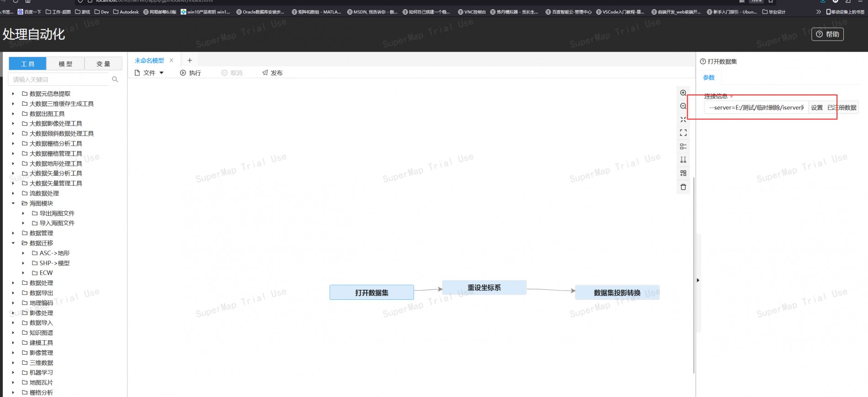
Task: Expand 大数据三维缓存生成工具 folder
Action: 13,104
